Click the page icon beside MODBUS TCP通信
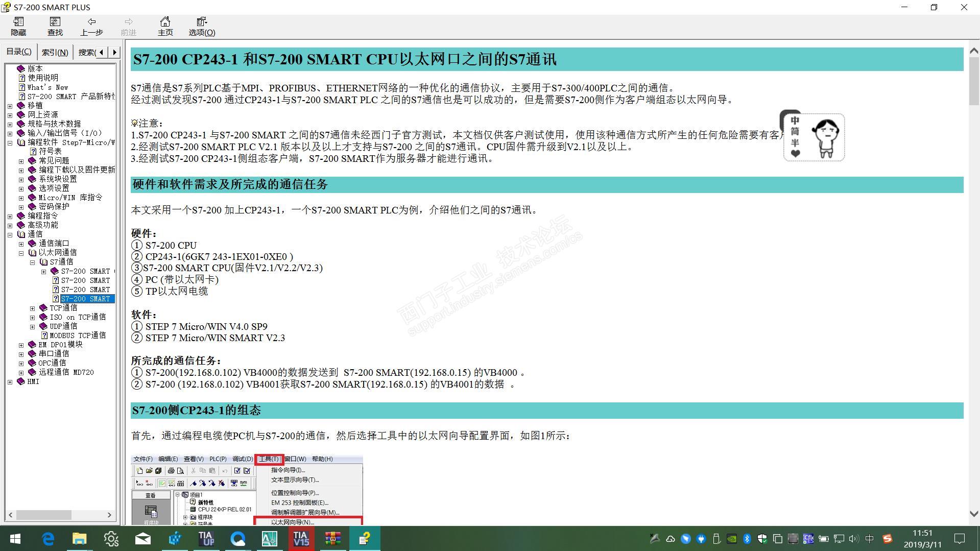Screen dimensions: 980x551 click(x=44, y=335)
